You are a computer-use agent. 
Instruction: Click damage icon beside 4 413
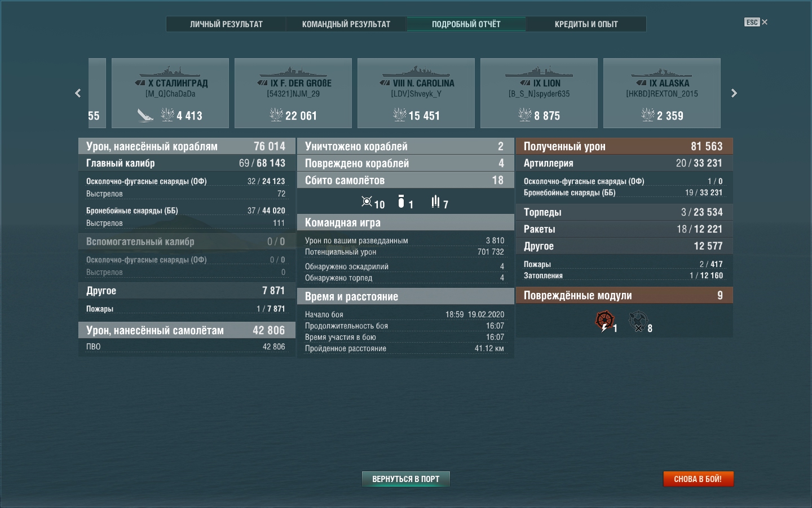tap(167, 115)
